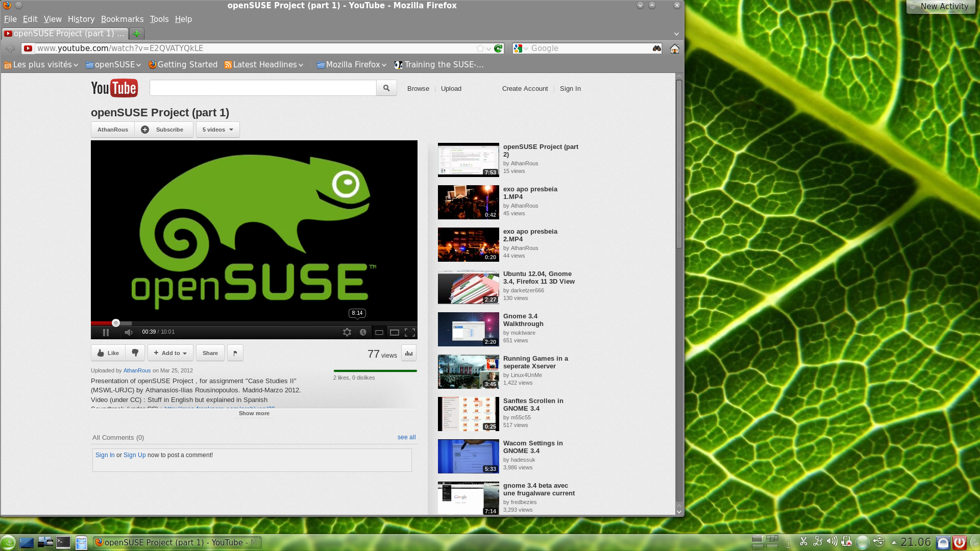This screenshot has height=551, width=980.
Task: Expand openSUSE bookmarks folder
Action: [113, 65]
